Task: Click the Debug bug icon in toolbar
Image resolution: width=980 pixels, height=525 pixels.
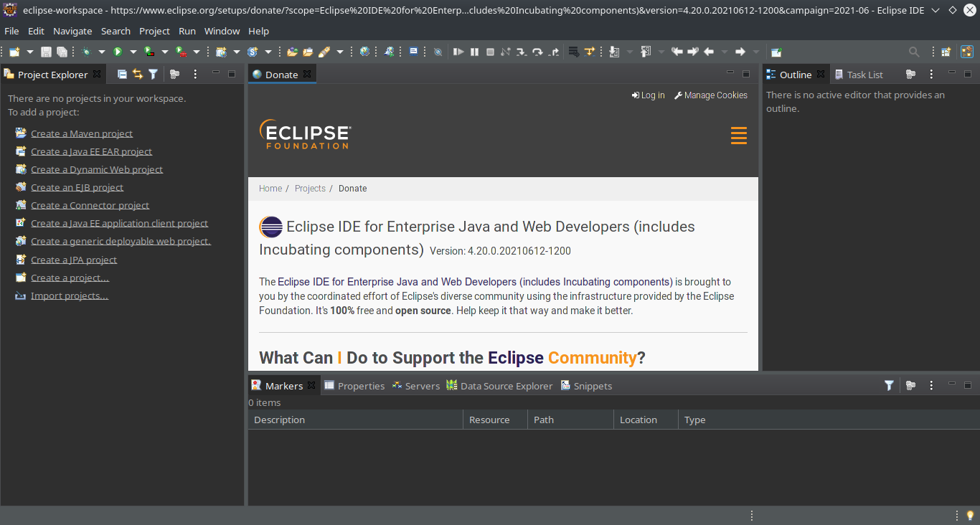Action: point(86,52)
